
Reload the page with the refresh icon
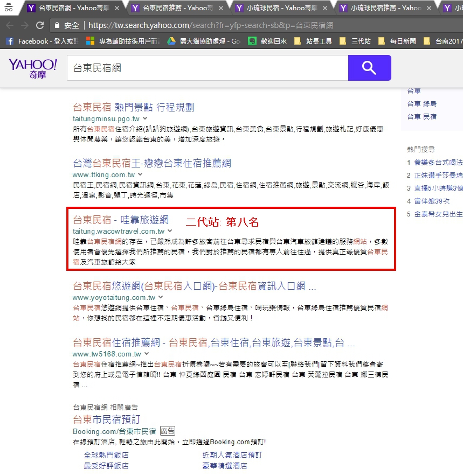pos(40,25)
